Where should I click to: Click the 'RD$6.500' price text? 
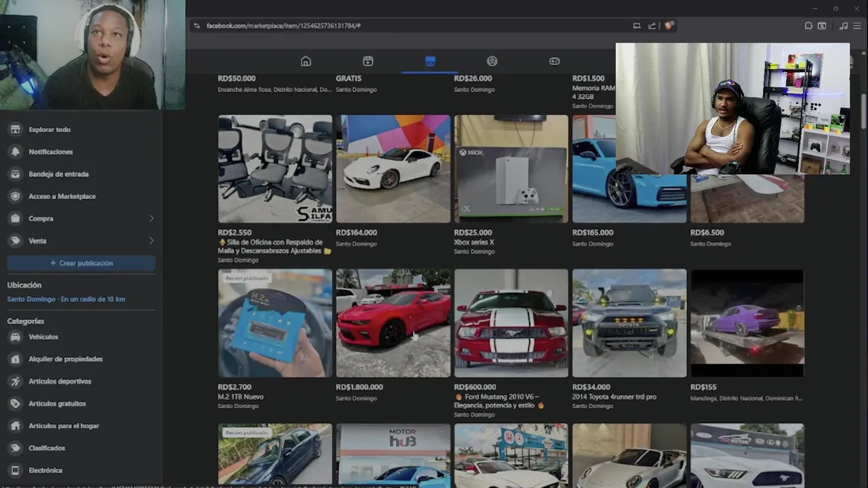[707, 232]
